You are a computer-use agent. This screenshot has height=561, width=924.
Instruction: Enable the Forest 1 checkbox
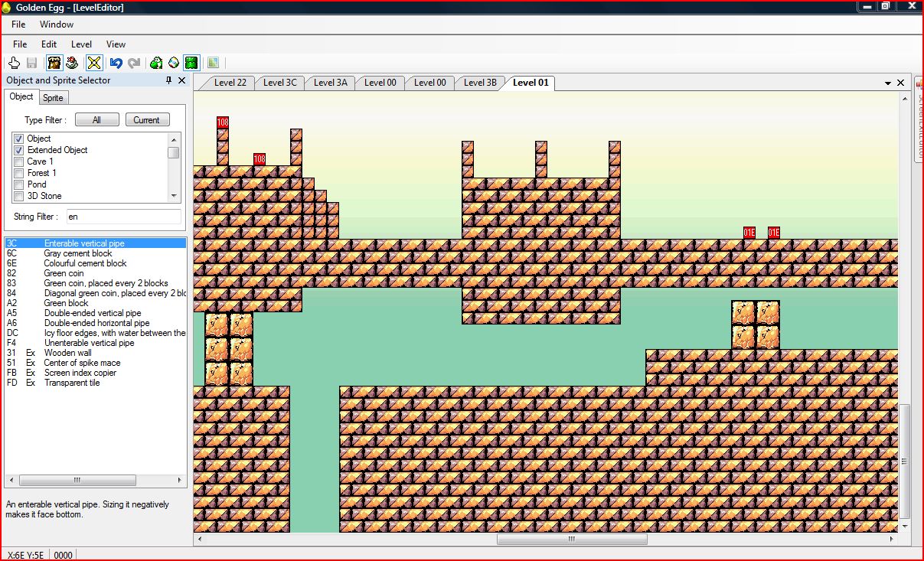(x=19, y=173)
